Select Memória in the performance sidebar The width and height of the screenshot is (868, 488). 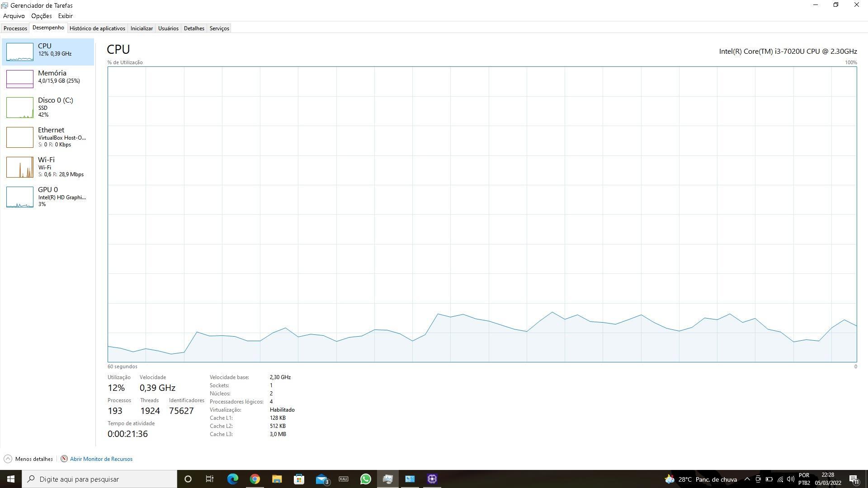tap(48, 79)
